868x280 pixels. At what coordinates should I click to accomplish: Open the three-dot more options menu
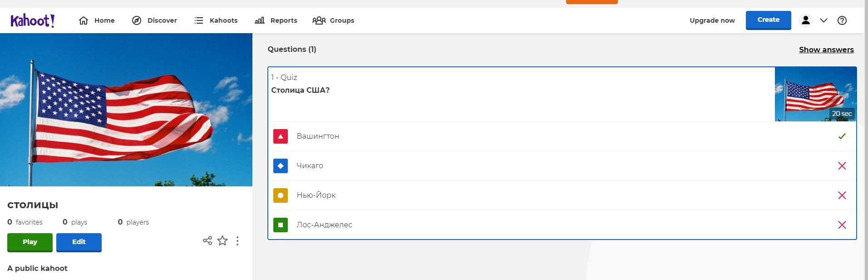[237, 241]
